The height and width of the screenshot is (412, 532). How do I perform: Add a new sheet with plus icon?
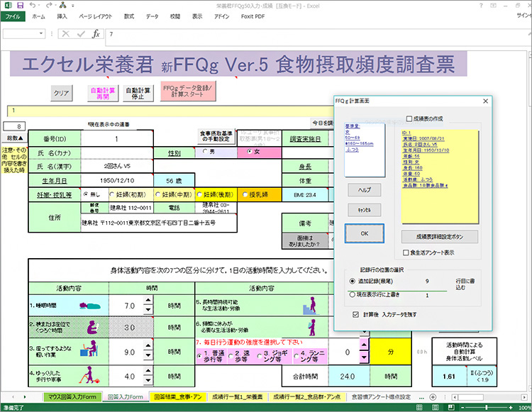click(x=433, y=396)
